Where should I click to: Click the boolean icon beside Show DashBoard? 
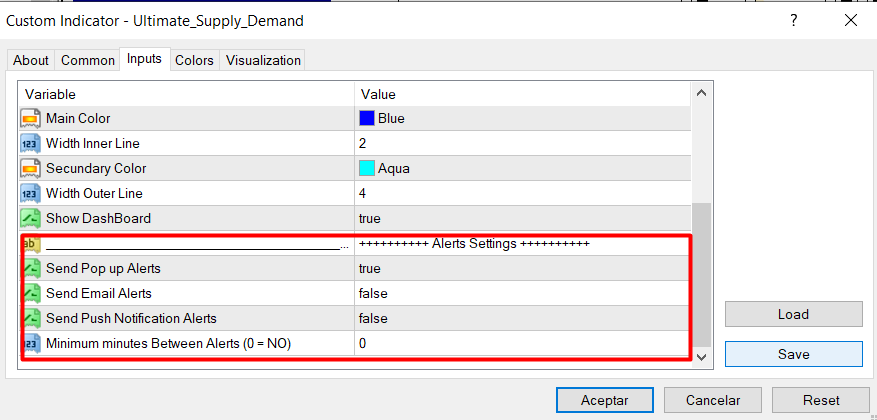30,219
